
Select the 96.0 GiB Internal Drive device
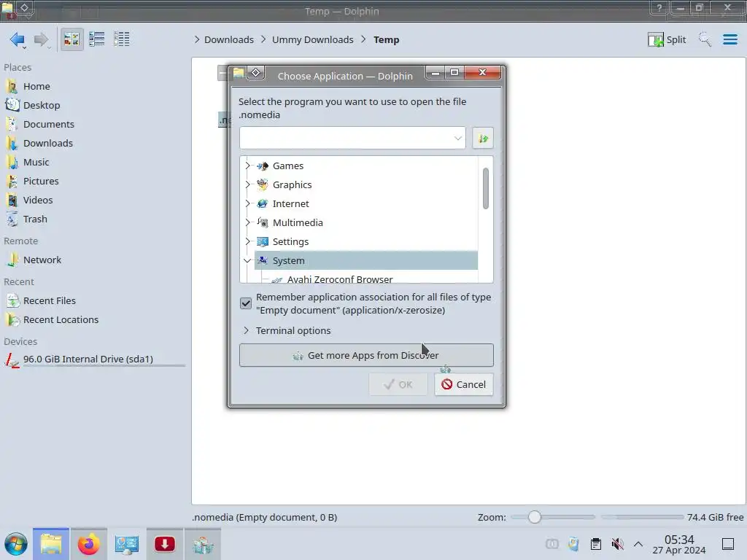click(88, 359)
